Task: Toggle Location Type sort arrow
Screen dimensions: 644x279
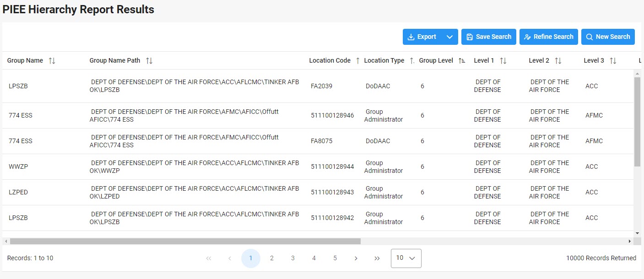Action: click(411, 61)
